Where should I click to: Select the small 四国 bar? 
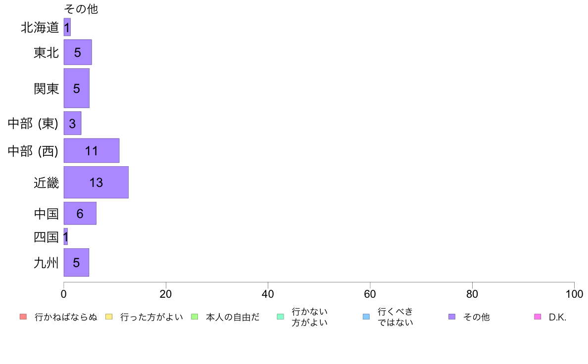coord(66,236)
